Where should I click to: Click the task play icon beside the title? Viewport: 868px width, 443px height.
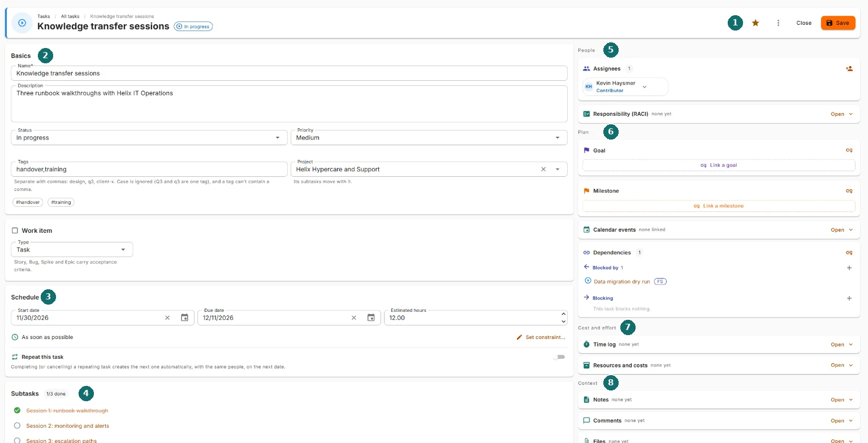(x=22, y=23)
